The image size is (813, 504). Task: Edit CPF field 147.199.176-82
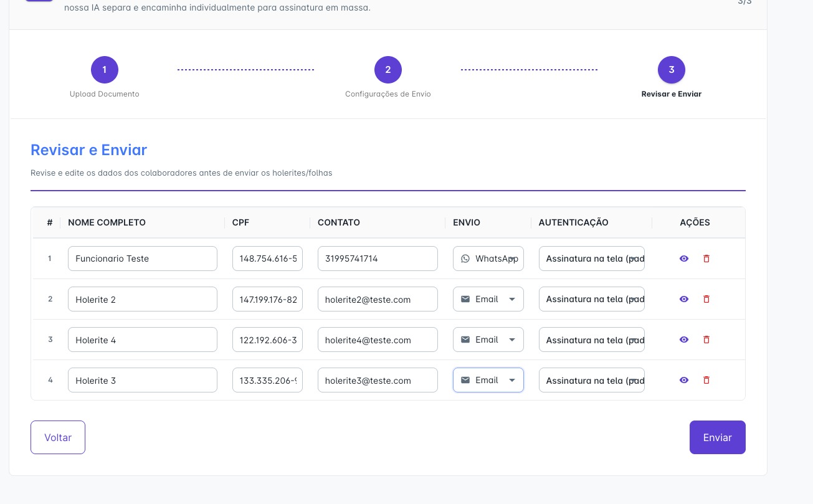coord(267,299)
